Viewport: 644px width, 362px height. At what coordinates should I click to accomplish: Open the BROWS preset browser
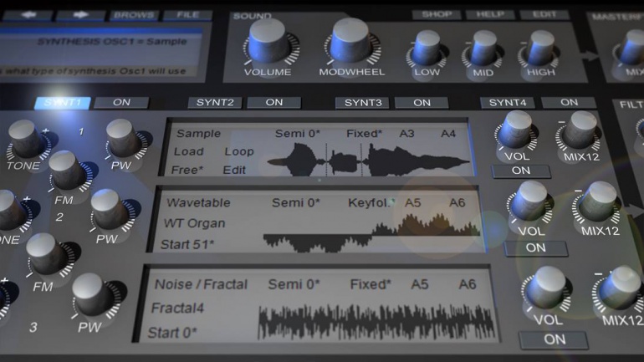pyautogui.click(x=134, y=15)
